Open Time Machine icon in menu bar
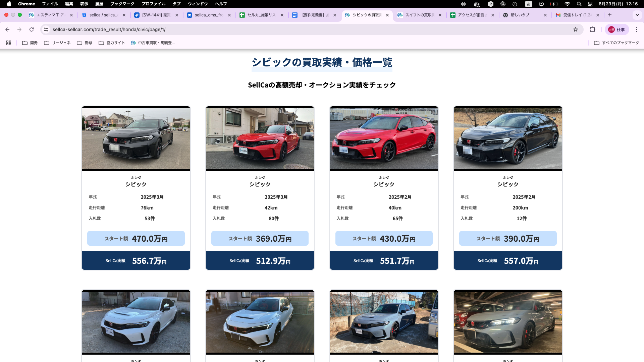Screen dimensions: 644x362 point(515,4)
